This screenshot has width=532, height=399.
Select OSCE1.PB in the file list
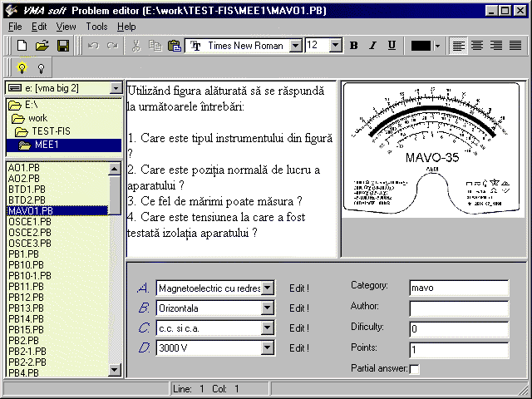coord(29,222)
